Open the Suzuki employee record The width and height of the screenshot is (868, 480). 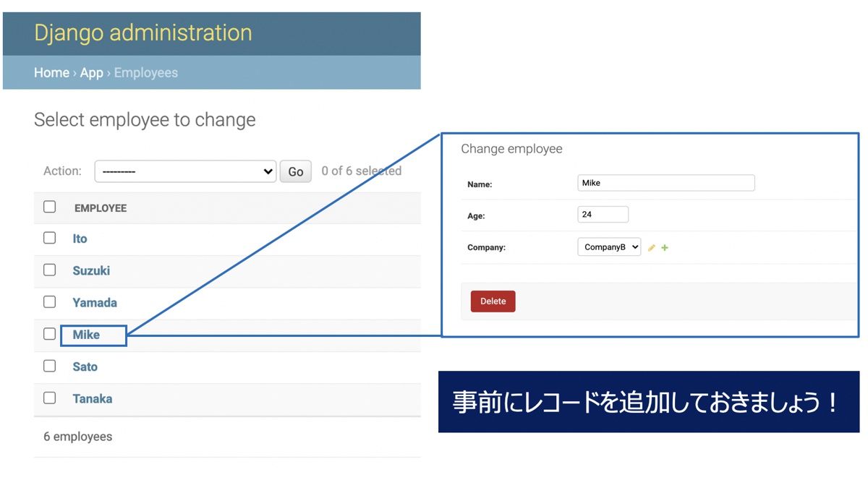[90, 270]
